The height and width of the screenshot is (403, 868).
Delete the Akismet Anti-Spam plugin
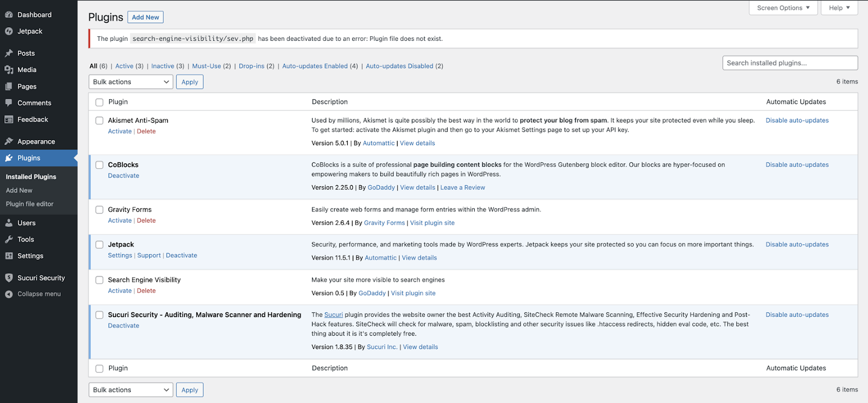146,131
